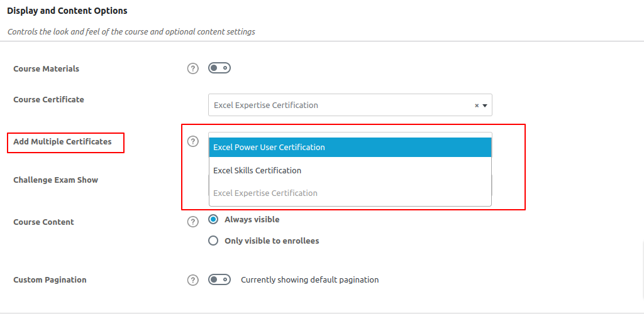Image resolution: width=644 pixels, height=314 pixels.
Task: Turn on the Custom Pagination toggle
Action: 219,279
